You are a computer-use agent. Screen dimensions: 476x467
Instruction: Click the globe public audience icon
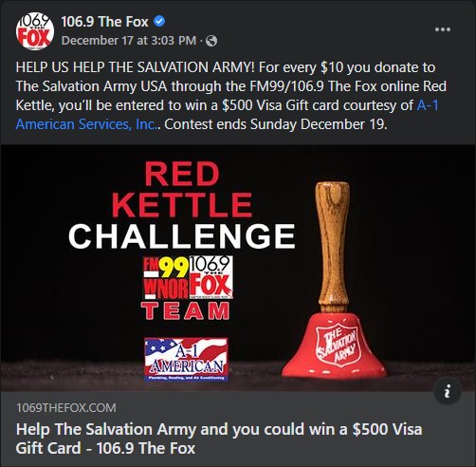tap(211, 41)
